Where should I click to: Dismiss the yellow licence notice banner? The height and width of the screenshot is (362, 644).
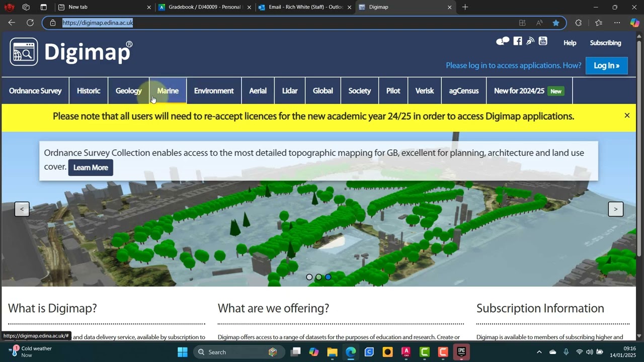[627, 116]
